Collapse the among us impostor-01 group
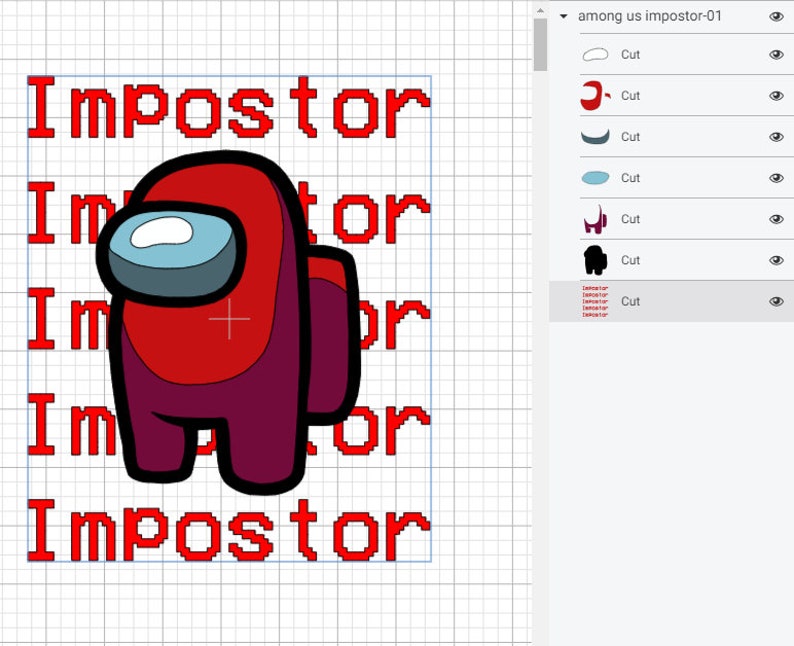The image size is (794, 646). click(x=563, y=16)
